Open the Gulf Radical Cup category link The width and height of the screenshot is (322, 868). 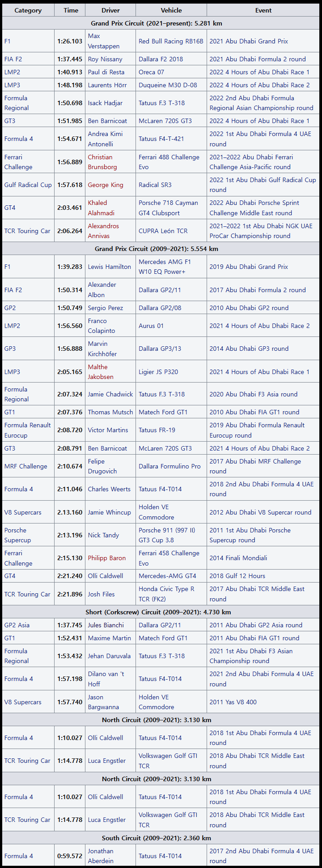[x=28, y=185]
